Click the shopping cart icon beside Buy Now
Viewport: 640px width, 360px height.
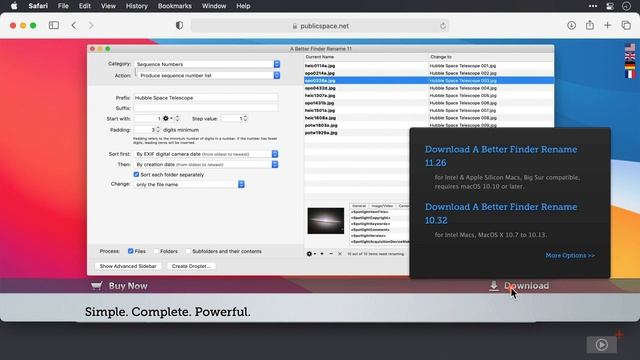[x=97, y=286]
